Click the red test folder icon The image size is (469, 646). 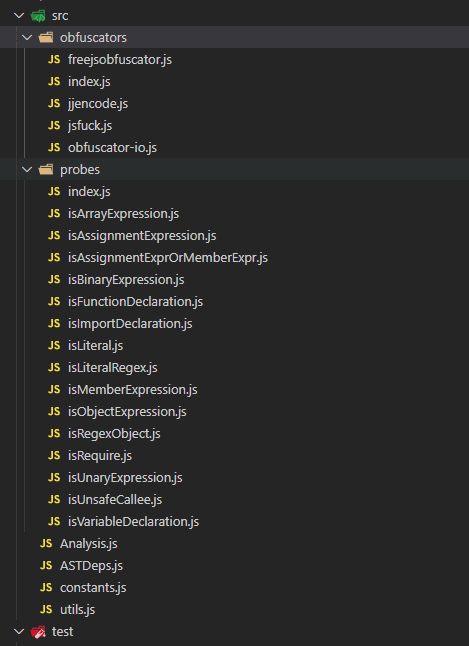(38, 631)
